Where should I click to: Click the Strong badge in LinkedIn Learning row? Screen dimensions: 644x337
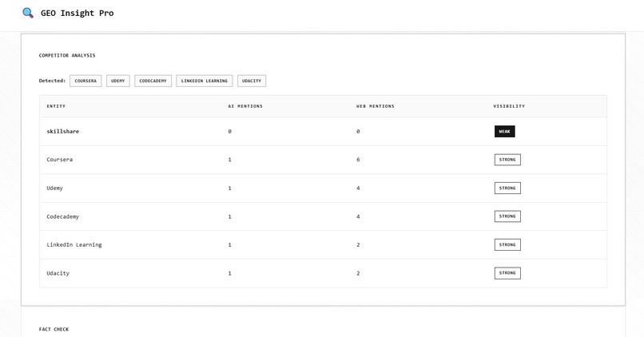(x=507, y=244)
